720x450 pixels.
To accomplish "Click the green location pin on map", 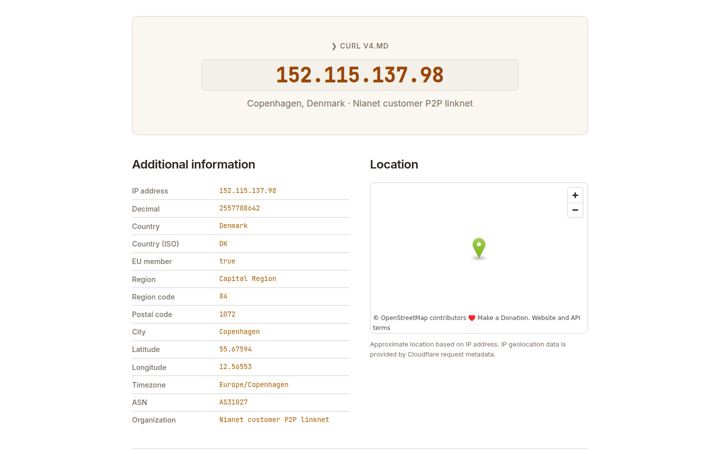I will pyautogui.click(x=478, y=248).
